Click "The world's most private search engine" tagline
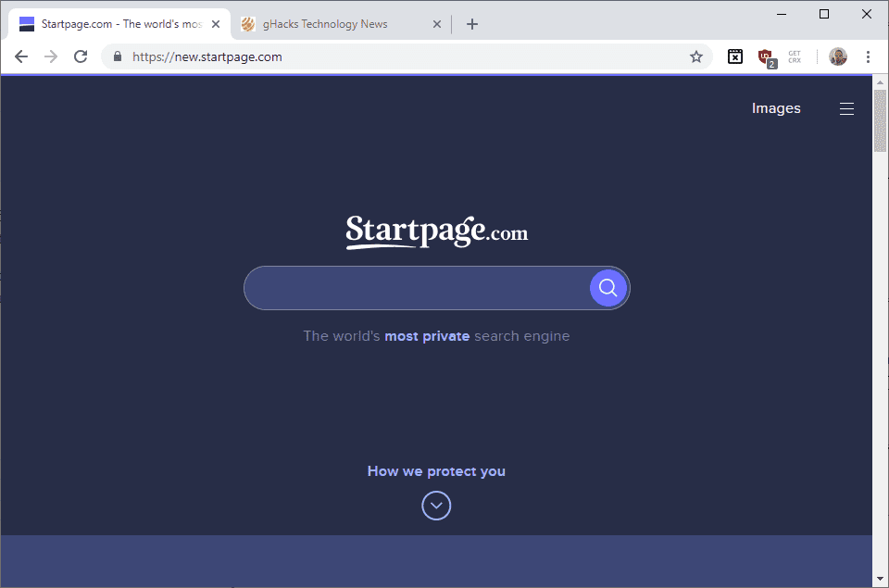This screenshot has height=588, width=889. pyautogui.click(x=436, y=336)
